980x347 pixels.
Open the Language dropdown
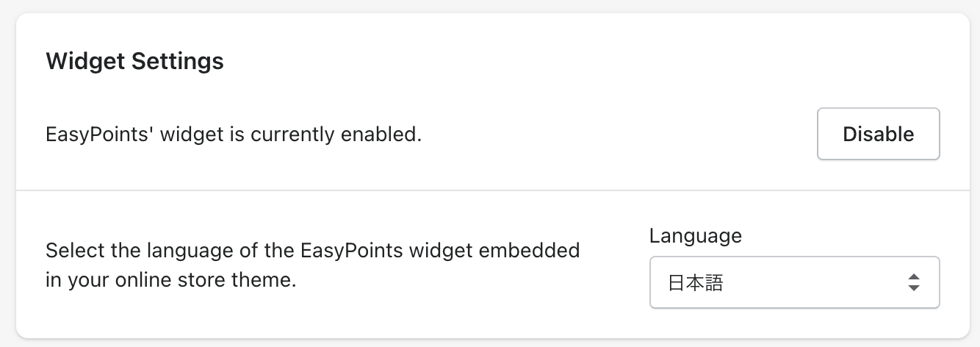click(x=794, y=282)
